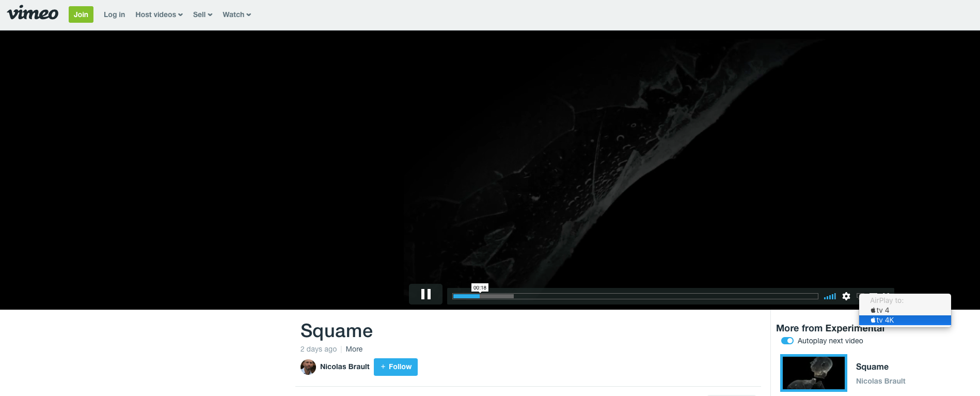Open More link under video title

point(354,349)
